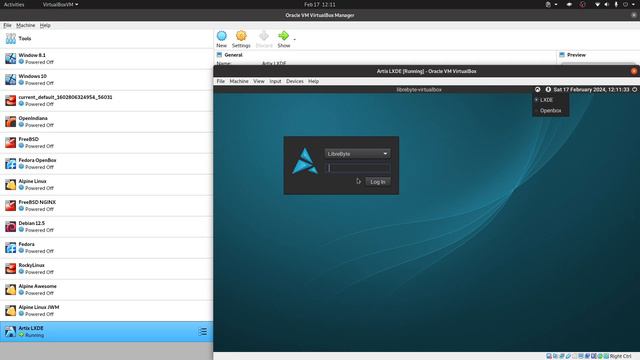This screenshot has height=360, width=640.
Task: Close the Artix LXDE VM window
Action: [x=634, y=71]
